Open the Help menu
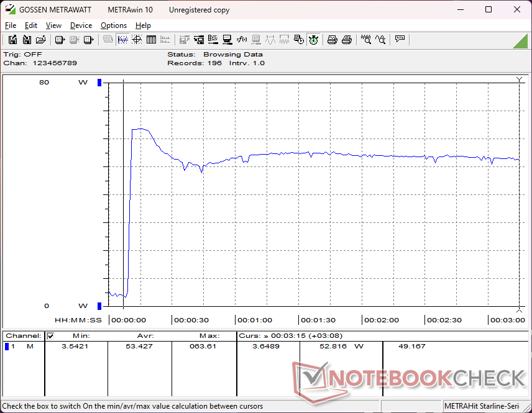Viewport: 532px width, 413px height. [x=143, y=25]
